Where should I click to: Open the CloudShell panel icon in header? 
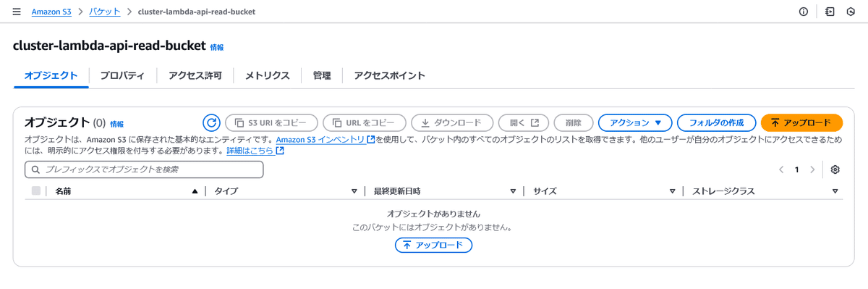[x=830, y=12]
